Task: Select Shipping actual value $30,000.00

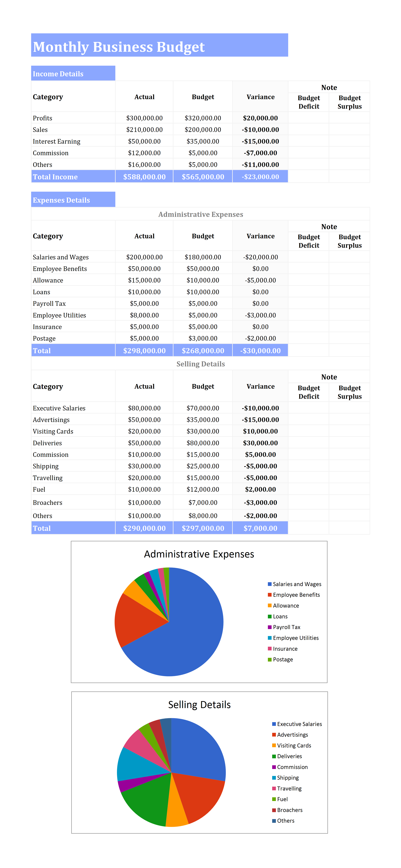Action: [x=144, y=466]
